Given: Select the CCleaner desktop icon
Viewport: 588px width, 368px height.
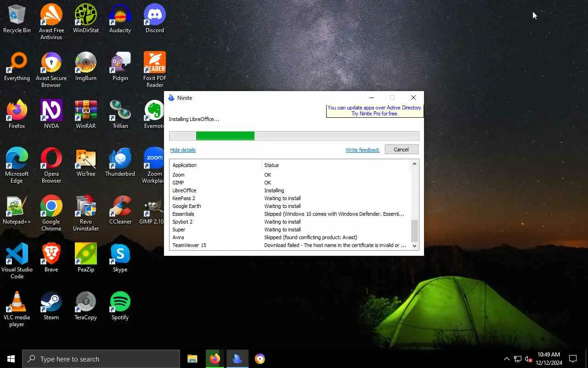Looking at the screenshot, I should coord(120,211).
